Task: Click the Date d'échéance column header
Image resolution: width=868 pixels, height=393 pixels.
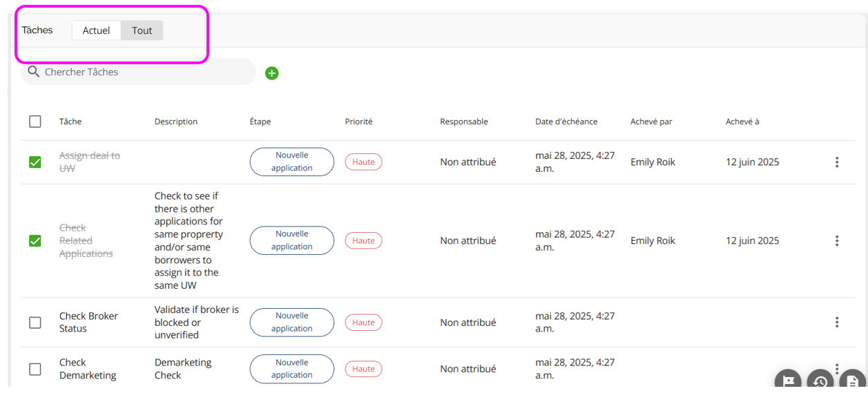Action: [566, 122]
